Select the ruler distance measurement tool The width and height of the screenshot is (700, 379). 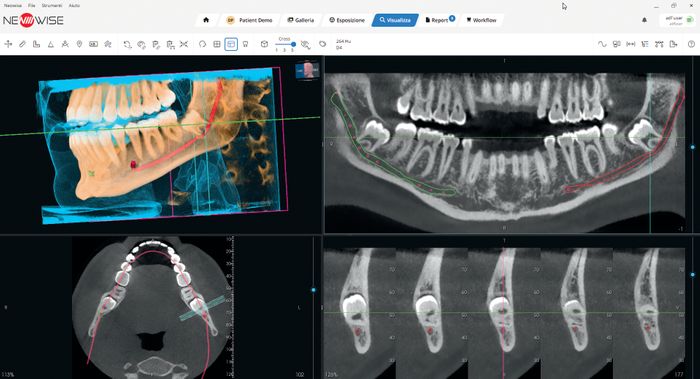(x=22, y=44)
